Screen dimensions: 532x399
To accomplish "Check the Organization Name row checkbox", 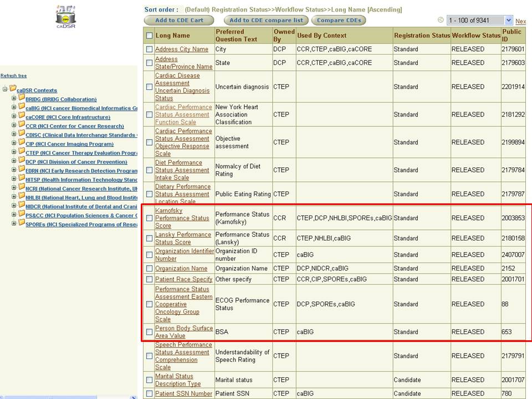I will [149, 268].
